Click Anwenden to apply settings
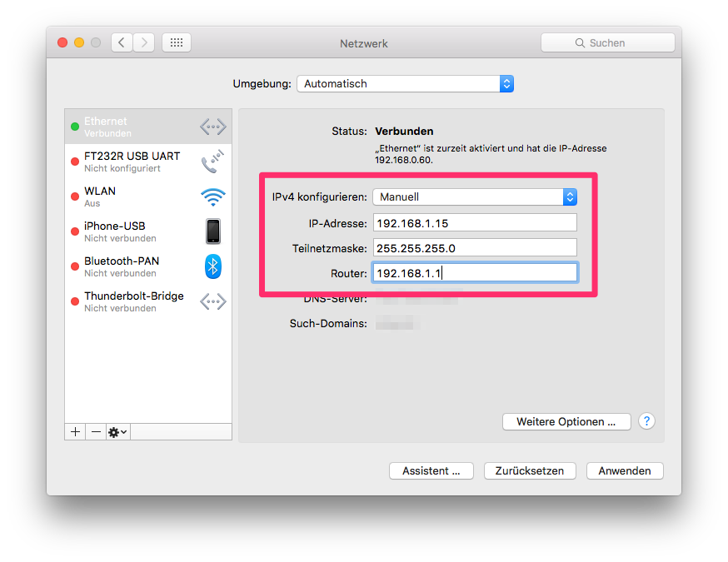This screenshot has height=562, width=728. pos(625,470)
